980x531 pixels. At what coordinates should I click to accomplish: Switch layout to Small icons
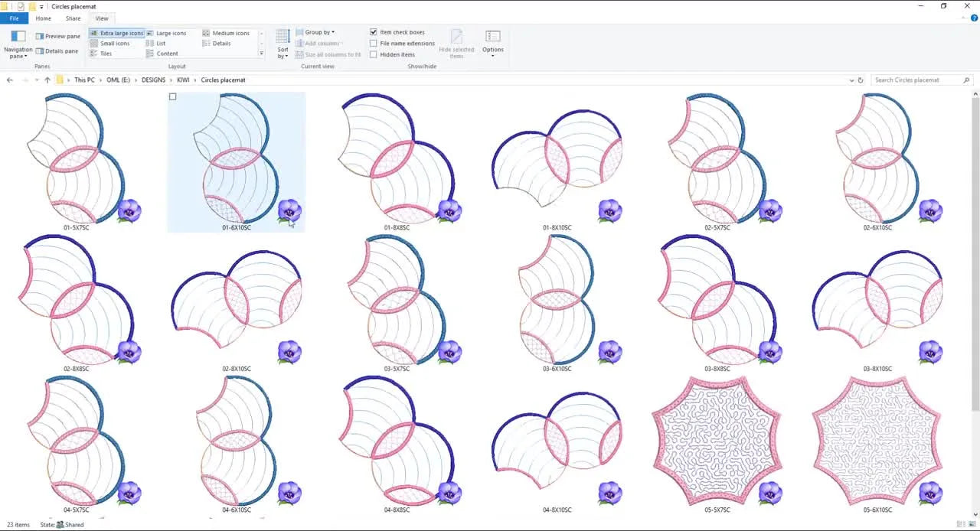110,44
